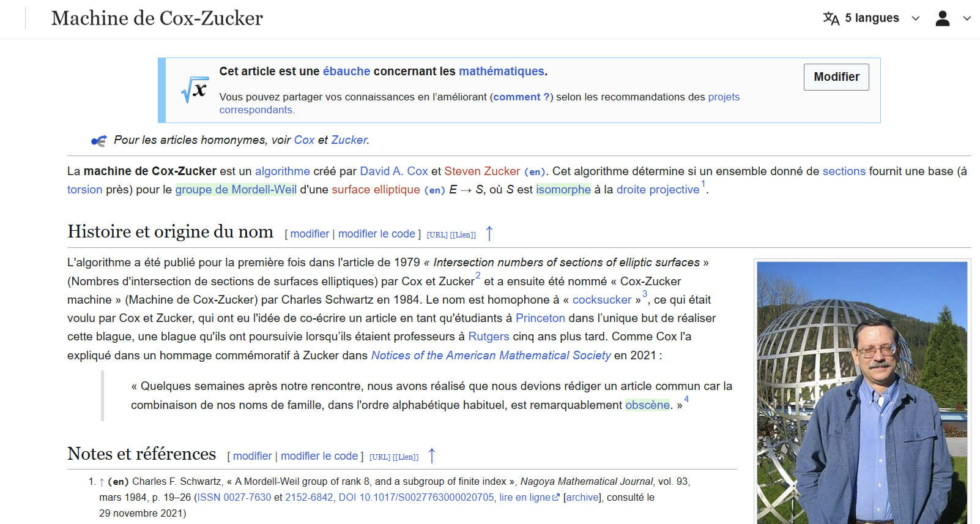The image size is (980, 524).
Task: Click the [URL] link beside Histoire heading
Action: tap(437, 234)
